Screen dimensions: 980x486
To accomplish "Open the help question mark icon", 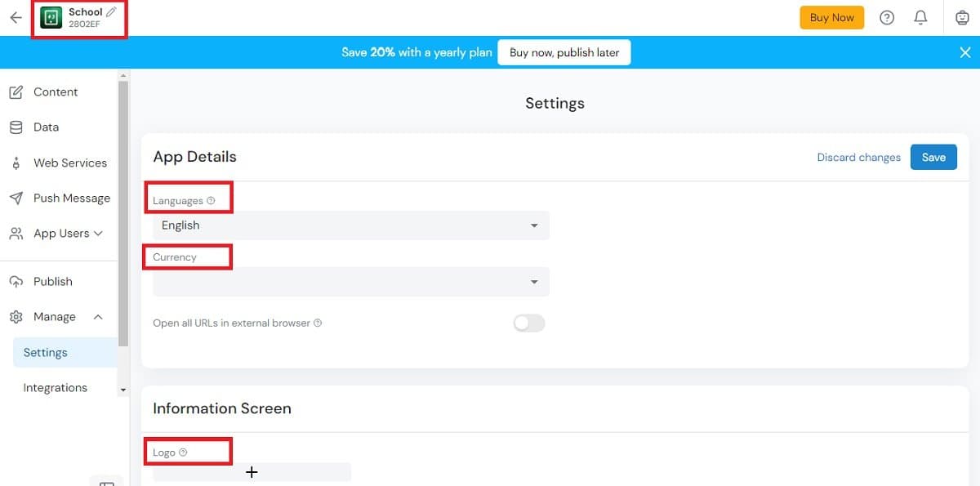I will [x=887, y=18].
